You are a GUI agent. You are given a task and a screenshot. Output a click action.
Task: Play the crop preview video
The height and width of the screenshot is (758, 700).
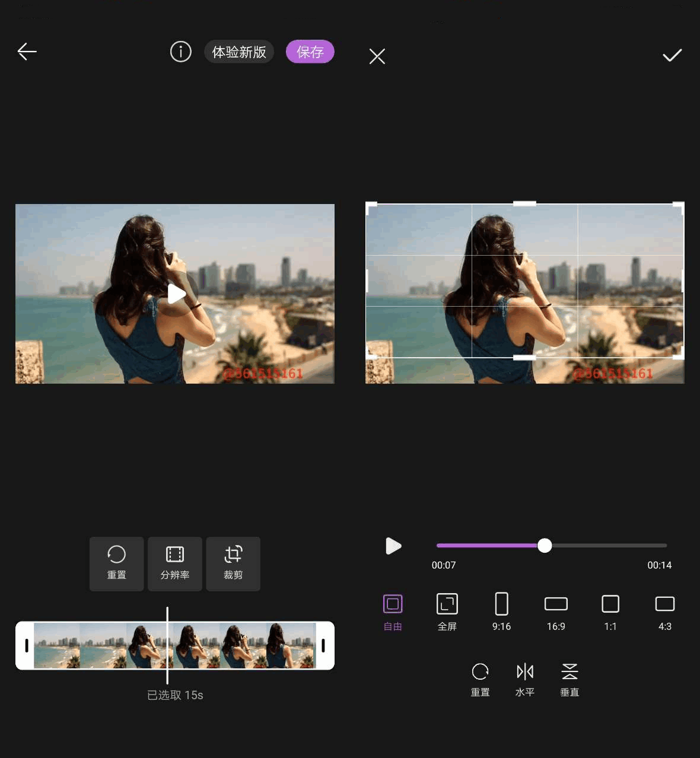[393, 546]
